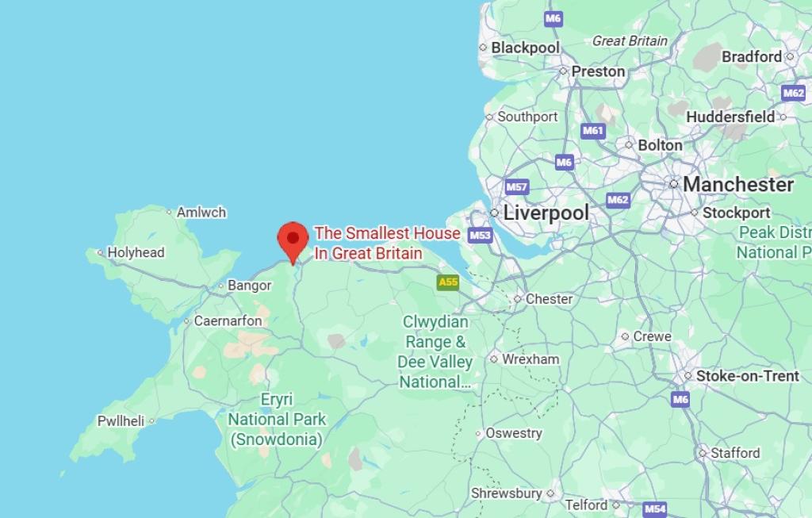Click the M57 motorway shield
Screen dimensions: 812x518
(x=516, y=187)
